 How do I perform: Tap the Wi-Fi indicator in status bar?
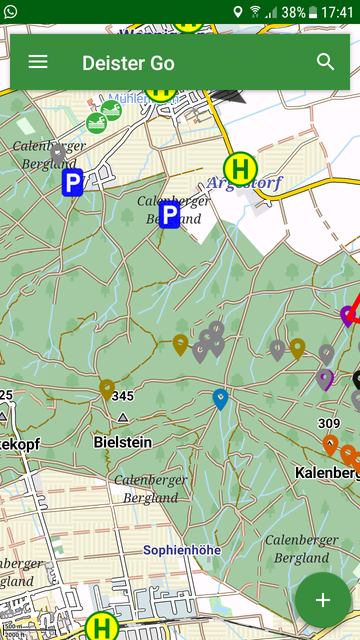click(x=256, y=12)
